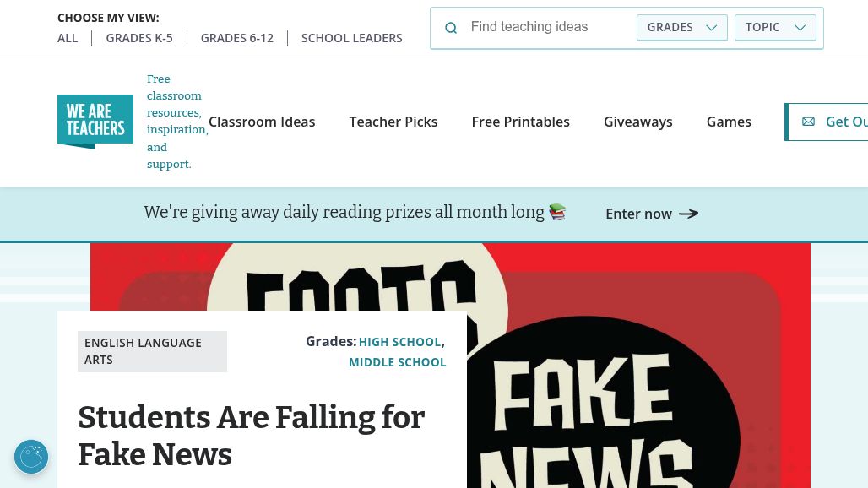
Task: Expand the Grades dropdown
Action: coord(682,28)
